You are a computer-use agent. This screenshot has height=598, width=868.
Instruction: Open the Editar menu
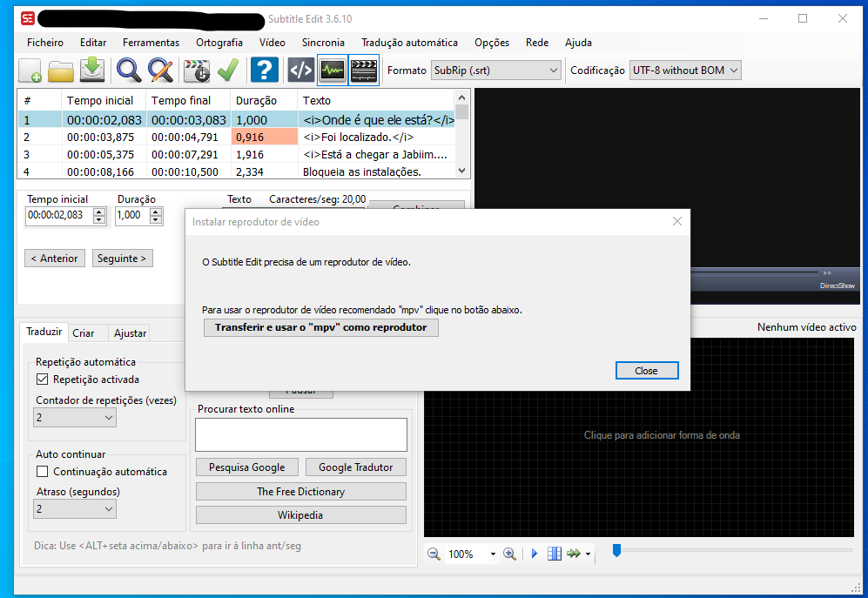[x=93, y=43]
